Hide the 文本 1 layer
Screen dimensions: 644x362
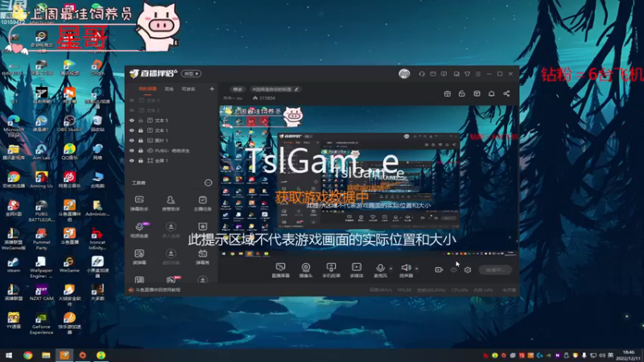[132, 130]
